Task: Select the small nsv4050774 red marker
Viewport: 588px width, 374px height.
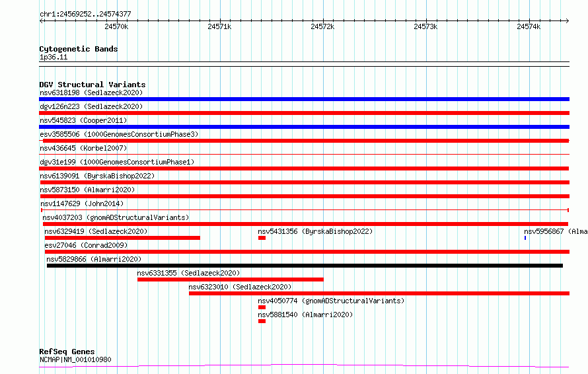Action: [x=262, y=307]
